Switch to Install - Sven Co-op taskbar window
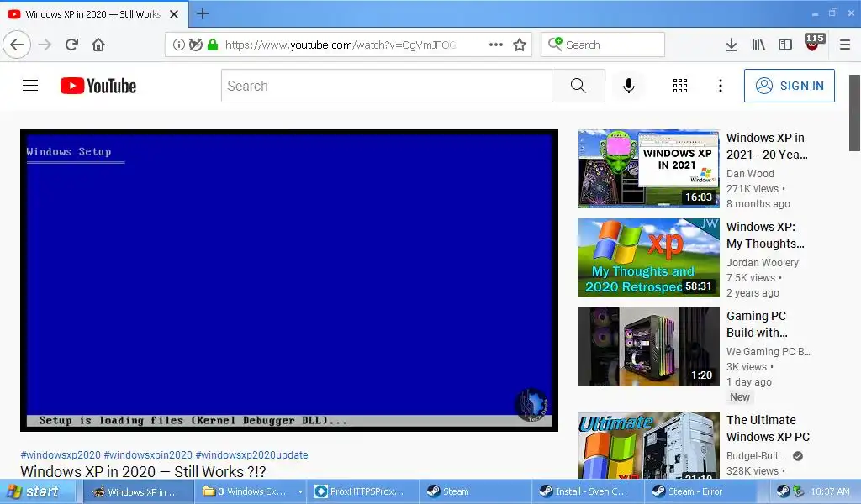The image size is (861, 504). click(x=589, y=491)
